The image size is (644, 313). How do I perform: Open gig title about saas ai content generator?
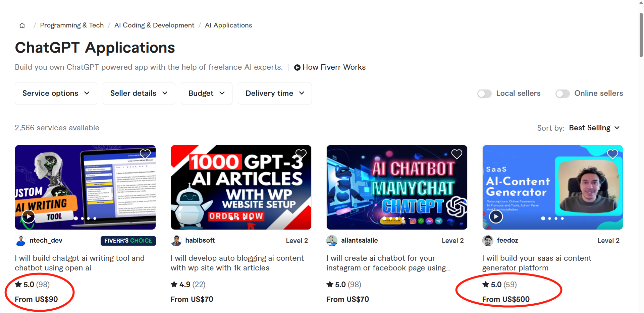click(x=537, y=263)
